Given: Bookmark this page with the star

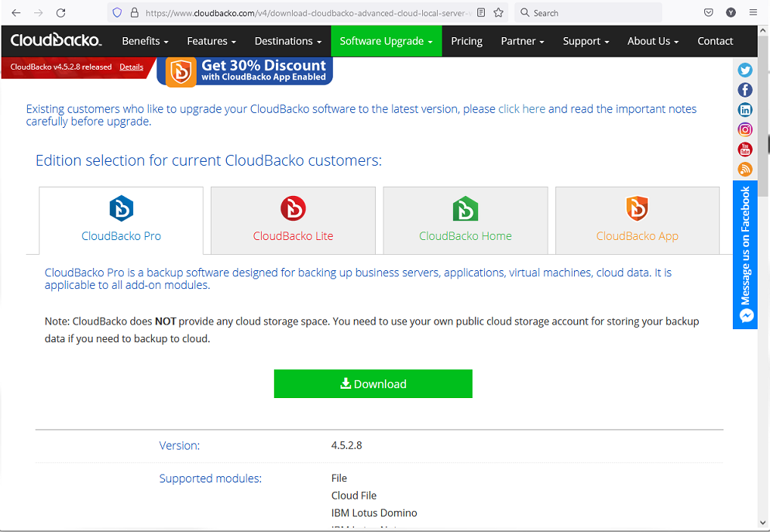Looking at the screenshot, I should 498,12.
